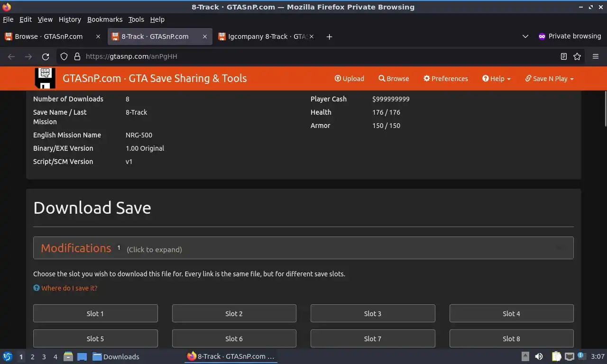This screenshot has height=364, width=607.
Task: Download the save for Slot 5
Action: pos(95,339)
